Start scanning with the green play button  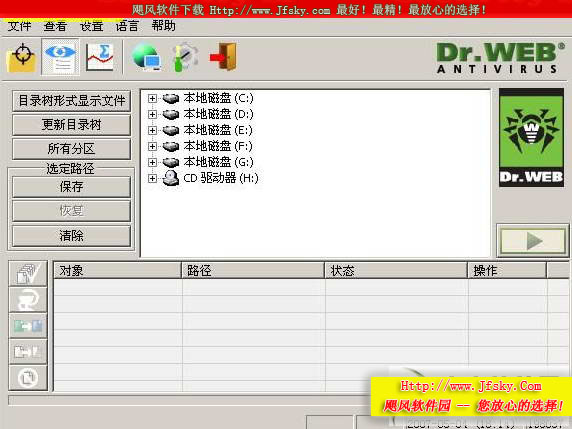tap(533, 241)
